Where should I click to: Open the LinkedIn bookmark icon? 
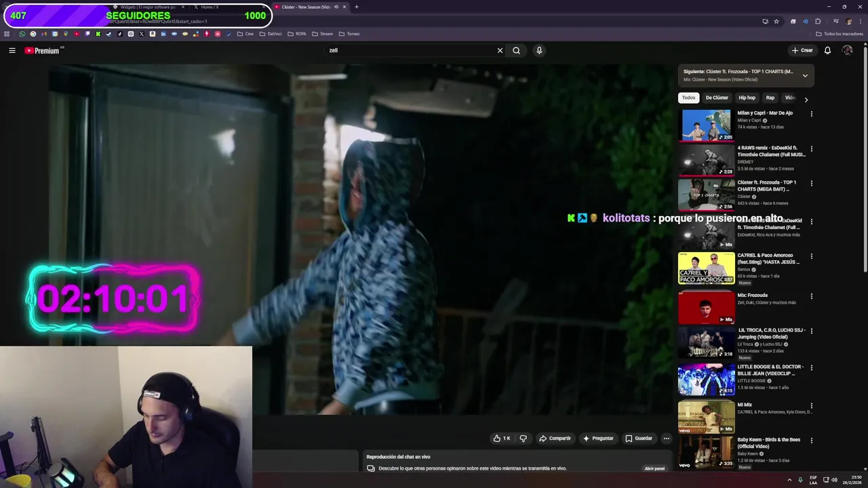pos(163,34)
